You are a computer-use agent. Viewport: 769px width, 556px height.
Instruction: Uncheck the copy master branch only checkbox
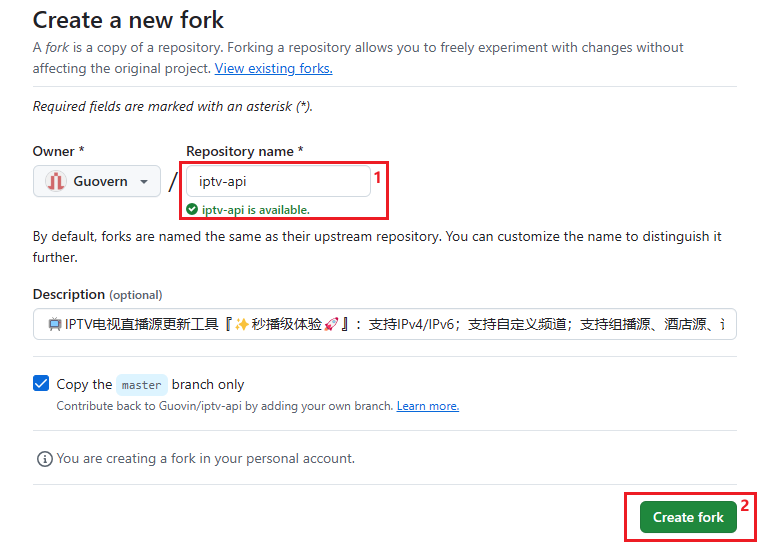(41, 383)
